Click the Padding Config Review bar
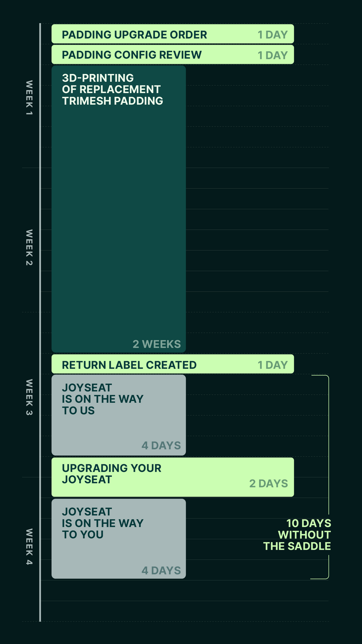Image resolution: width=362 pixels, height=644 pixels. [x=173, y=55]
